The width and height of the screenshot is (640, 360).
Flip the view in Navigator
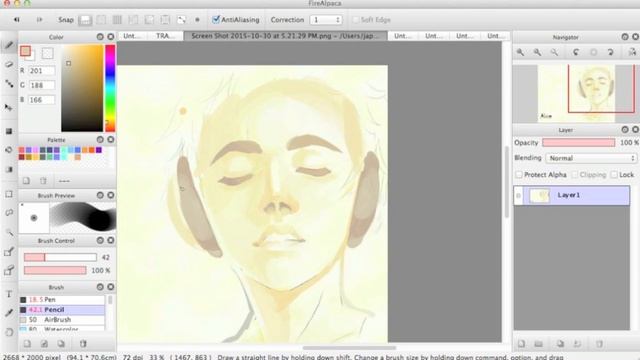[632, 52]
